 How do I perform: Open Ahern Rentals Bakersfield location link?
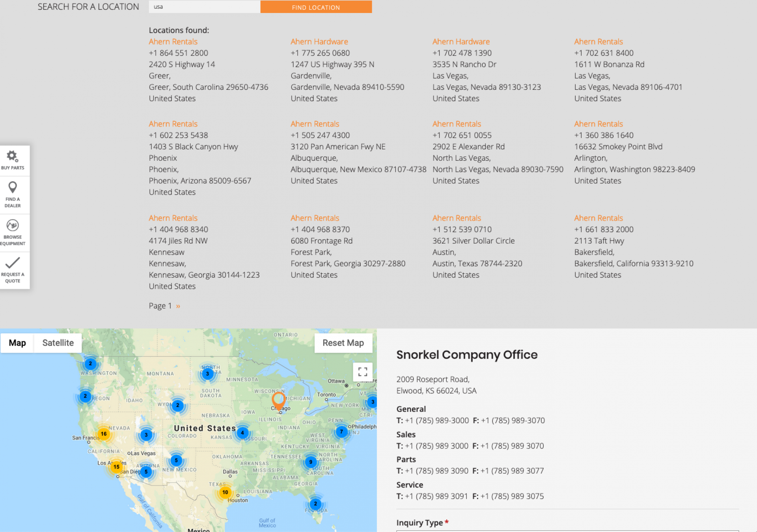[598, 218]
